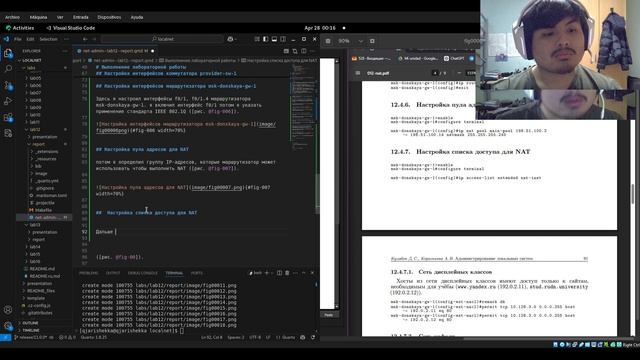The image size is (640, 360).
Task: Collapse the lab12 folder
Action: 35,129
